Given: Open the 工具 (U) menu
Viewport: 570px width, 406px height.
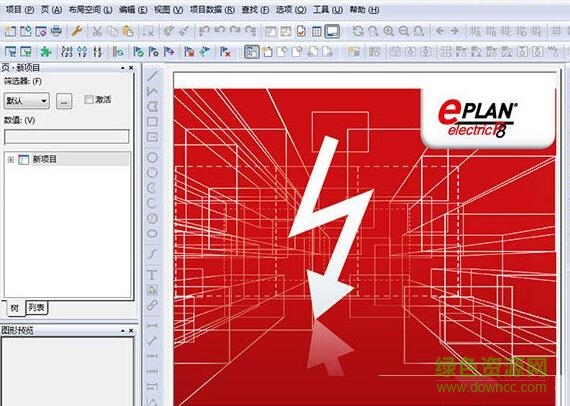Looking at the screenshot, I should (x=328, y=10).
